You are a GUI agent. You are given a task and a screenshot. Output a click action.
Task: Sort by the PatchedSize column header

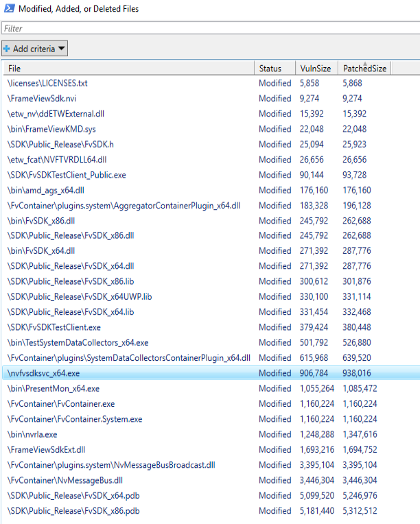(364, 69)
